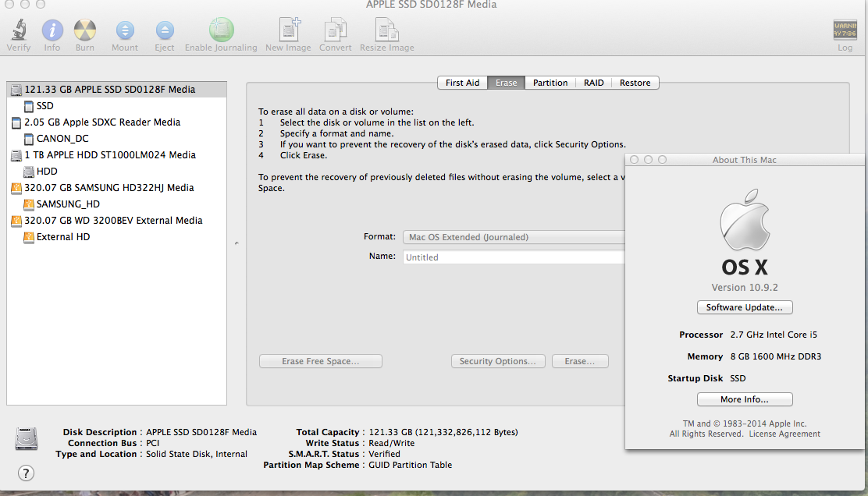
Task: Click the Eject toolbar icon
Action: [165, 30]
